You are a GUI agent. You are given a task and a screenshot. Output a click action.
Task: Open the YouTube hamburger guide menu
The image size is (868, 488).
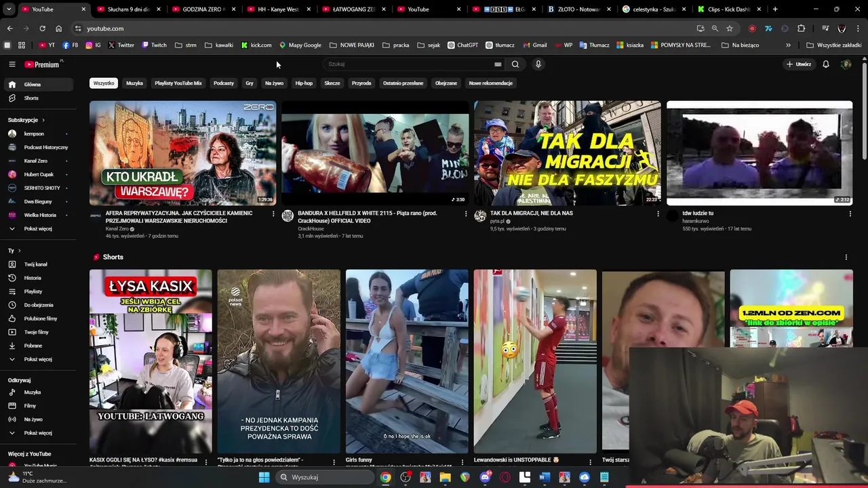12,64
